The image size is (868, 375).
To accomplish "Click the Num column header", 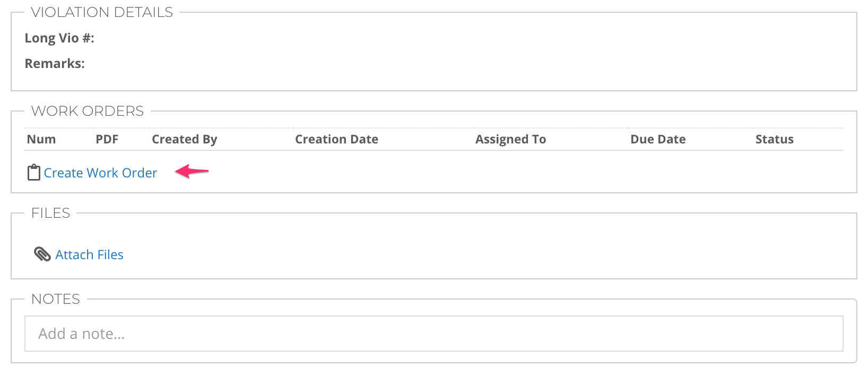I will tap(41, 139).
